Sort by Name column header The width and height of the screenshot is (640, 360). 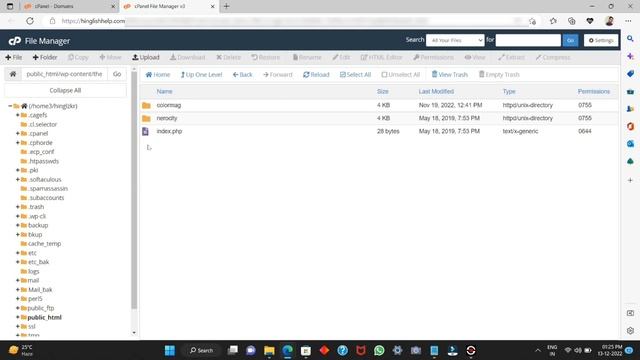(164, 91)
